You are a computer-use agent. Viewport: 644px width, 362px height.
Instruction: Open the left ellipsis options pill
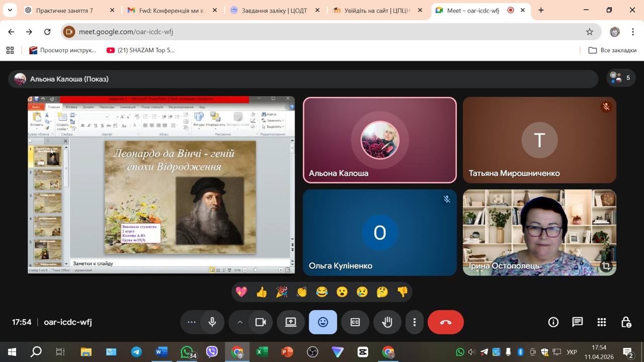click(191, 322)
